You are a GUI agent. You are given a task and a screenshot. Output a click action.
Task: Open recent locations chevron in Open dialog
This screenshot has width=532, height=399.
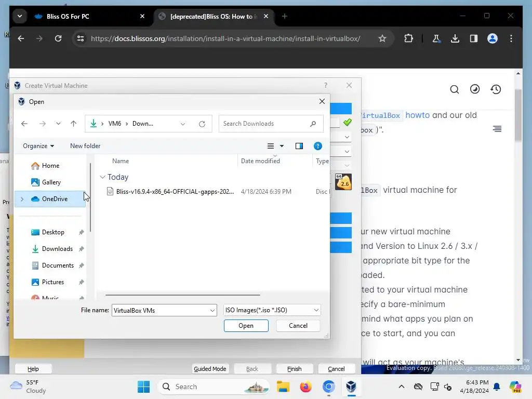coord(58,124)
